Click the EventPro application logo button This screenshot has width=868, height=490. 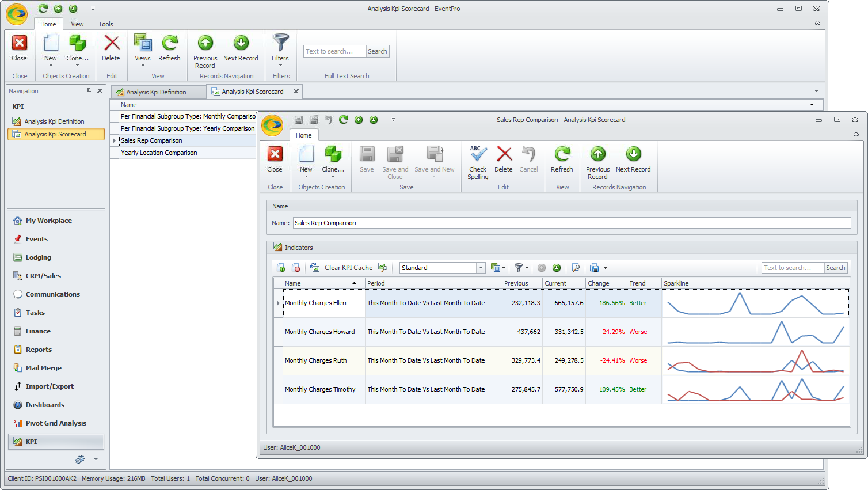[x=17, y=14]
